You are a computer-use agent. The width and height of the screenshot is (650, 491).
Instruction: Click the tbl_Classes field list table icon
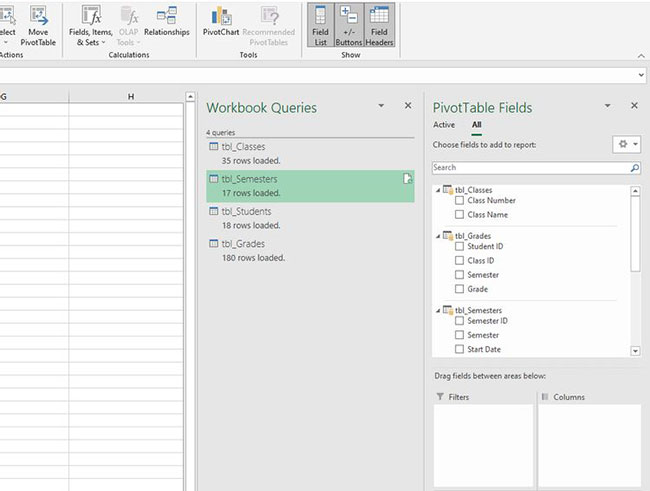(448, 190)
